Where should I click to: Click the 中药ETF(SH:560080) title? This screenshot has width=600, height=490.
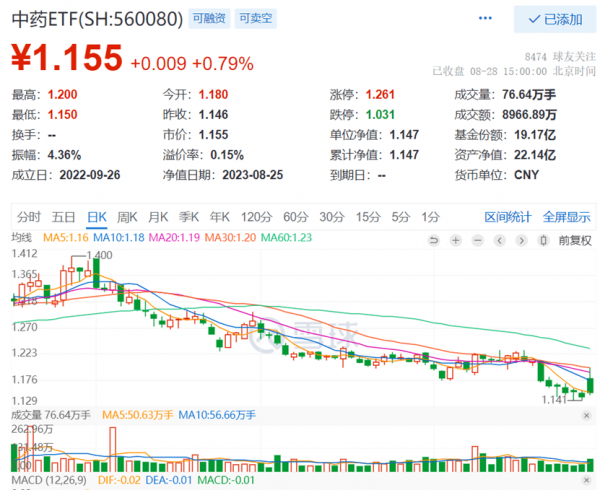(98, 19)
